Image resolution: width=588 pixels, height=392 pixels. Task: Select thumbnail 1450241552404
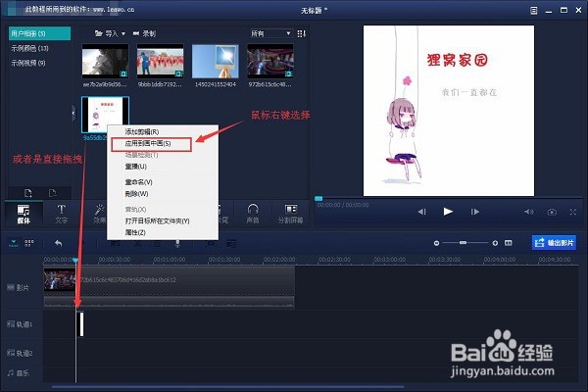click(216, 61)
